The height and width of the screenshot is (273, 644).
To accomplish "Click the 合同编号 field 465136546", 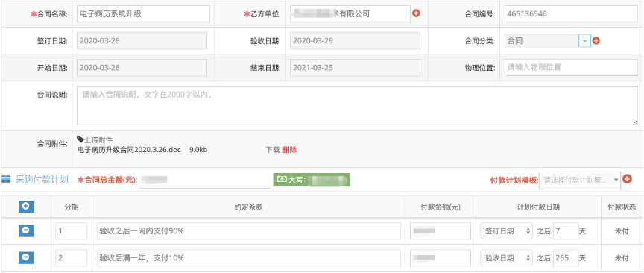I will 571,13.
